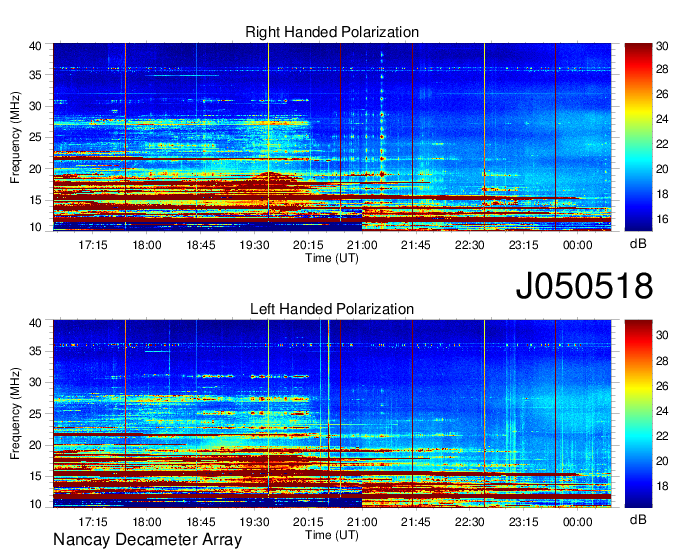Viewport: 680px width, 552px height.
Task: Click the 21:45 tick under Right Handed plot
Action: 416,245
